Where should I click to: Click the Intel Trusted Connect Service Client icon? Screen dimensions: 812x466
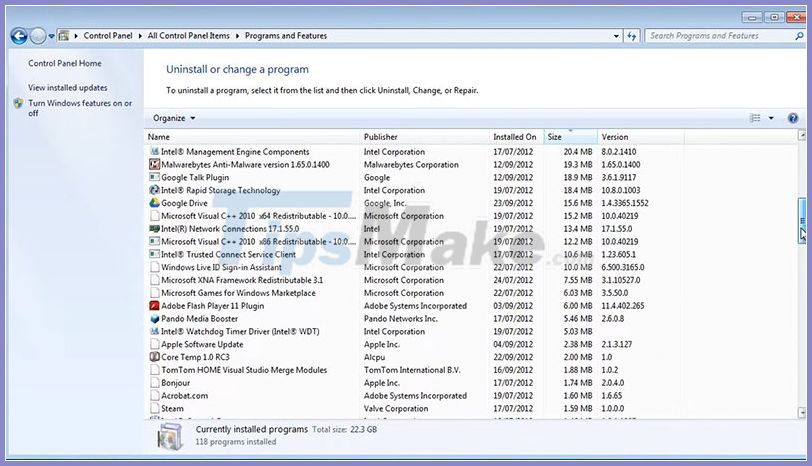(x=154, y=254)
